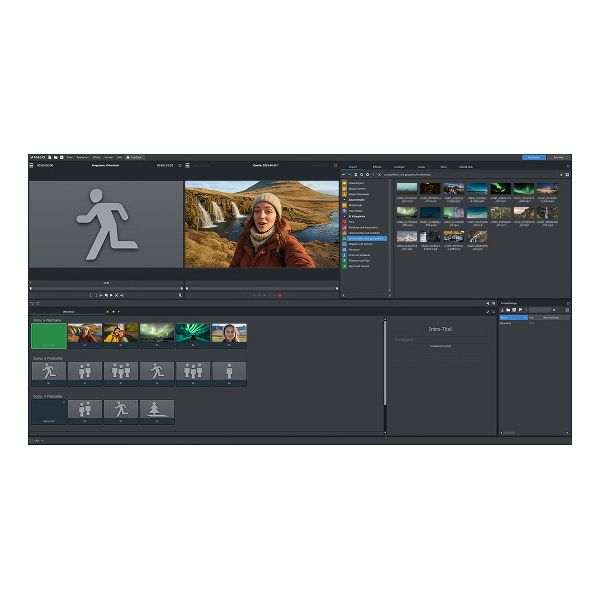Maximize the source monitor with its corner icon
600x600 pixels.
click(336, 165)
